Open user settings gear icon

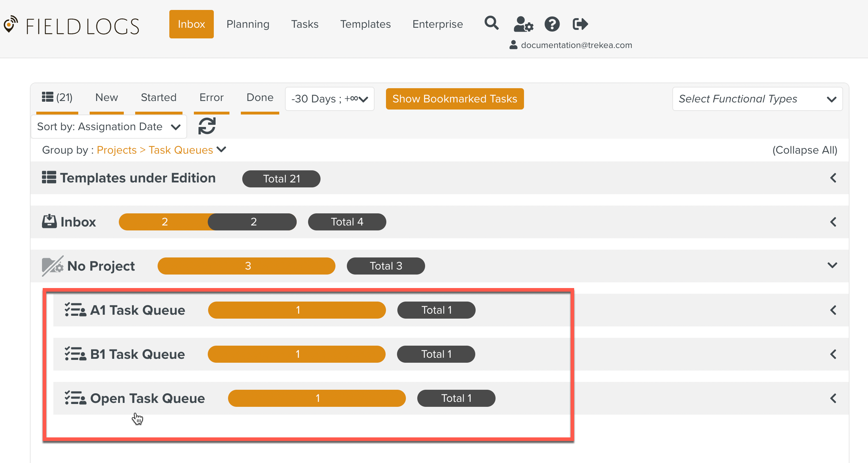point(523,24)
